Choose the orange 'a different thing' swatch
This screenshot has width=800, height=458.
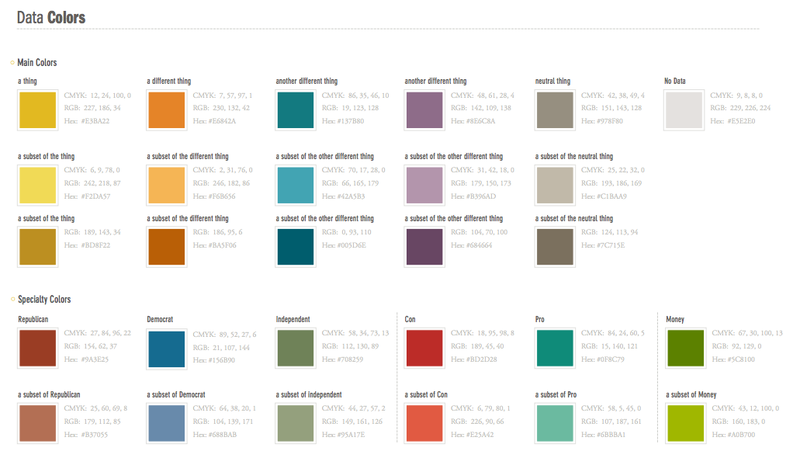(x=166, y=109)
